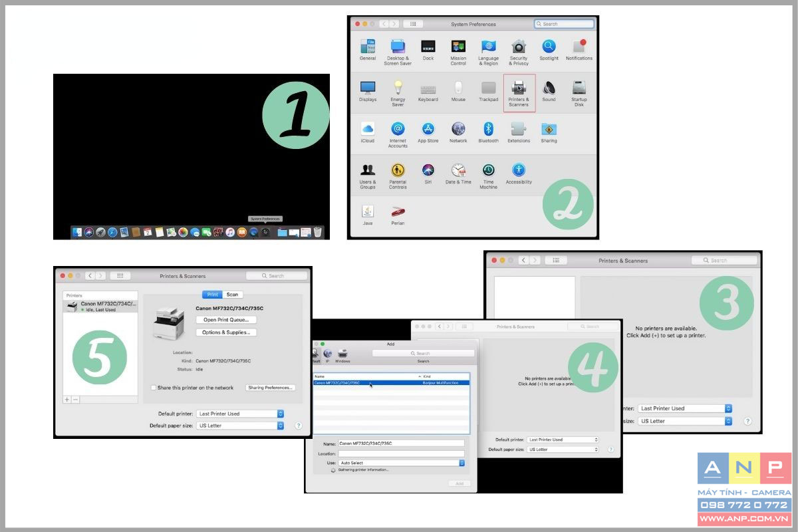Click System Preferences icon in the Dock
This screenshot has height=532, width=798.
click(x=265, y=232)
